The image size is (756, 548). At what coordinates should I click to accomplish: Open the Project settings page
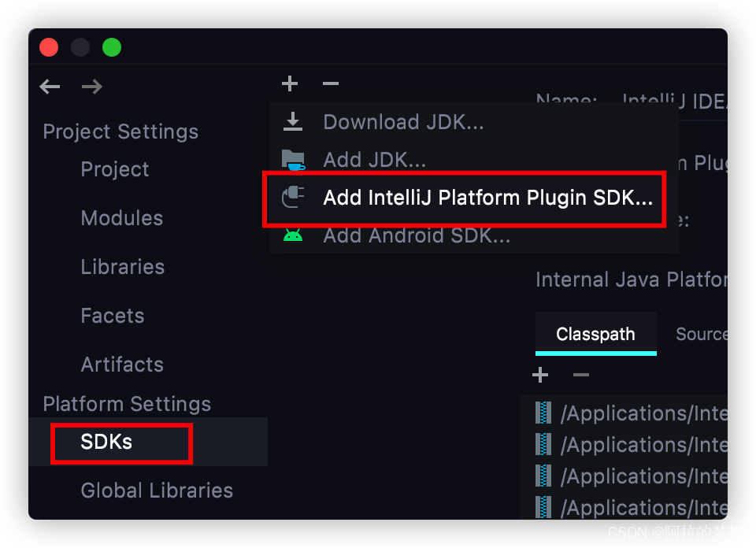point(115,169)
